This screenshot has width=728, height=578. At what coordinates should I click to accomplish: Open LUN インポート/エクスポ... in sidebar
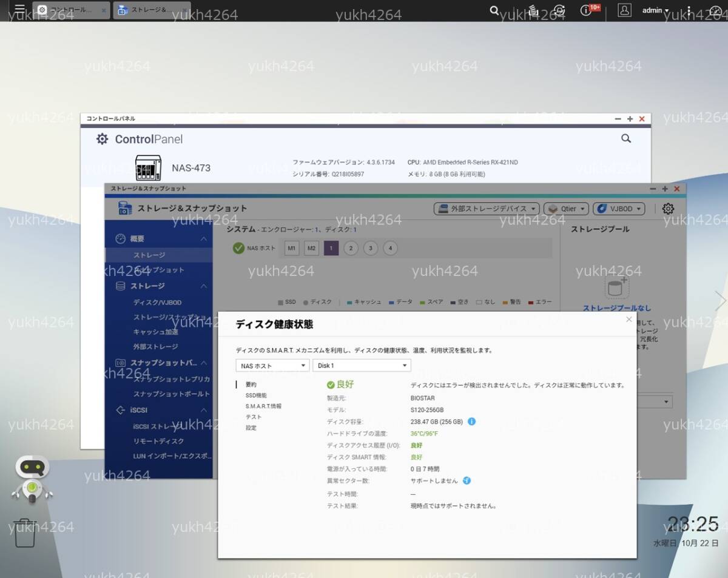172,456
